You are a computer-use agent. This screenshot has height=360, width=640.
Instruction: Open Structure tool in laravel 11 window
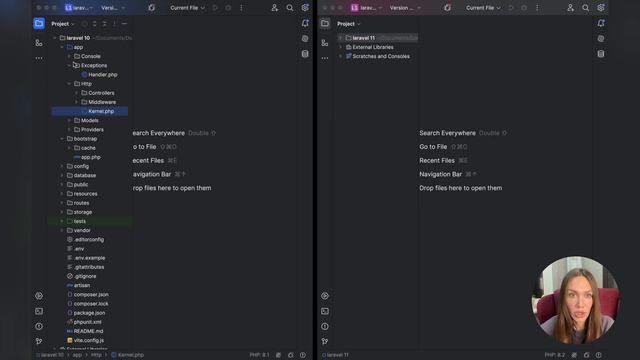pos(325,43)
